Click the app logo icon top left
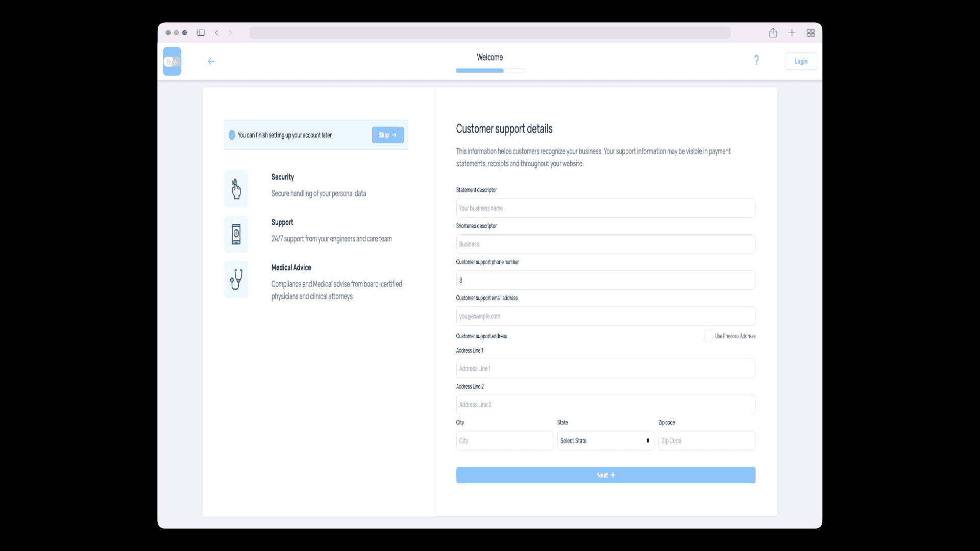The image size is (980, 551). 171,61
